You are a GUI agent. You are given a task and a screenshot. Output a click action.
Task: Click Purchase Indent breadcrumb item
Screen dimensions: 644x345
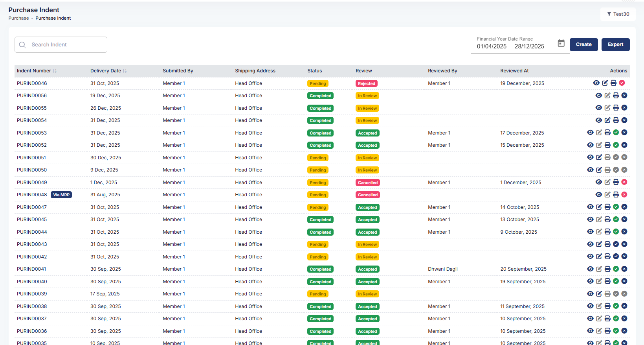(x=53, y=18)
